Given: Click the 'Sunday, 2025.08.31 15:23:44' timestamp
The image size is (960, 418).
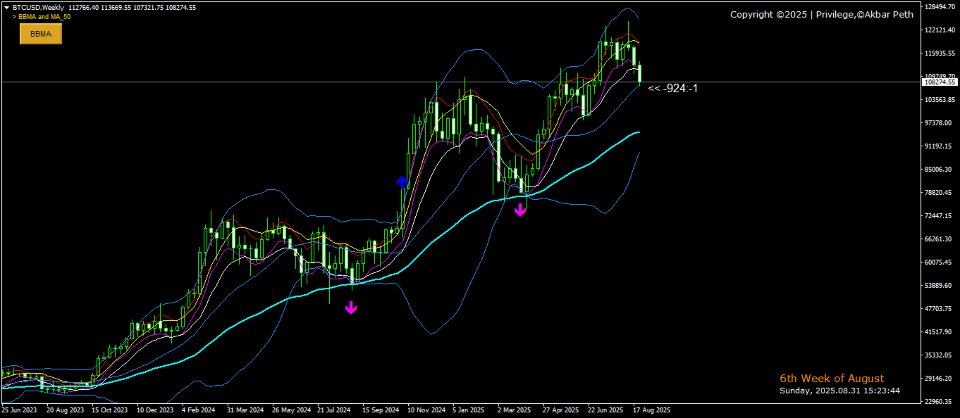Looking at the screenshot, I should pyautogui.click(x=839, y=390).
